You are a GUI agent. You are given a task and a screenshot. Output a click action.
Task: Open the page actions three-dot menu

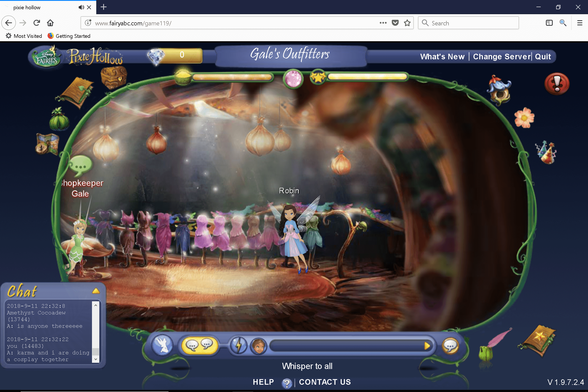(383, 23)
